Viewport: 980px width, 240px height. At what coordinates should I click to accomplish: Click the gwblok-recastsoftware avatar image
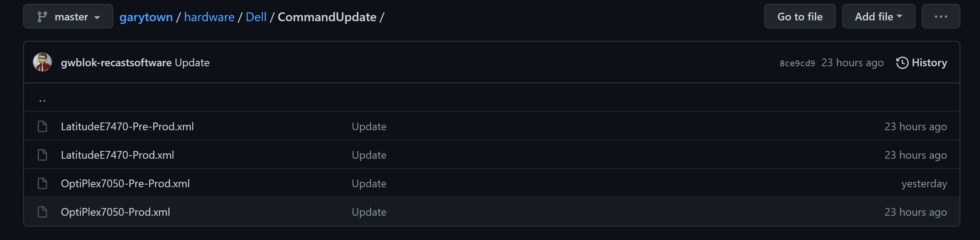tap(42, 62)
